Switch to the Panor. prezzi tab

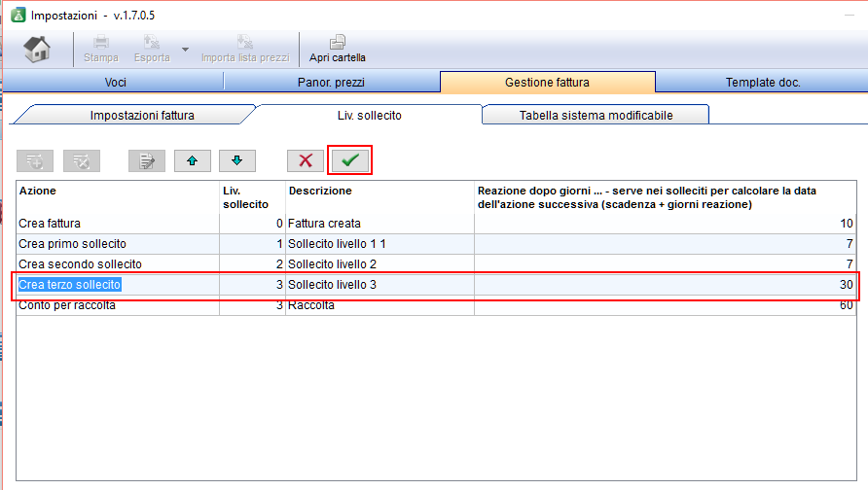coord(331,83)
